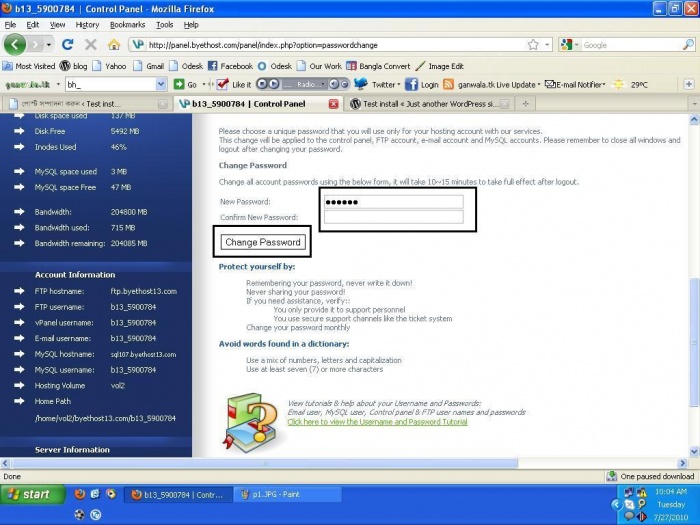This screenshot has height=525, width=700.
Task: Open the Yahoo bookmark
Action: [x=109, y=66]
